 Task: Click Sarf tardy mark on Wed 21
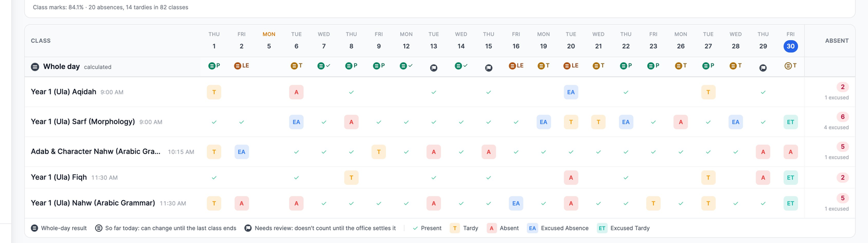click(598, 122)
